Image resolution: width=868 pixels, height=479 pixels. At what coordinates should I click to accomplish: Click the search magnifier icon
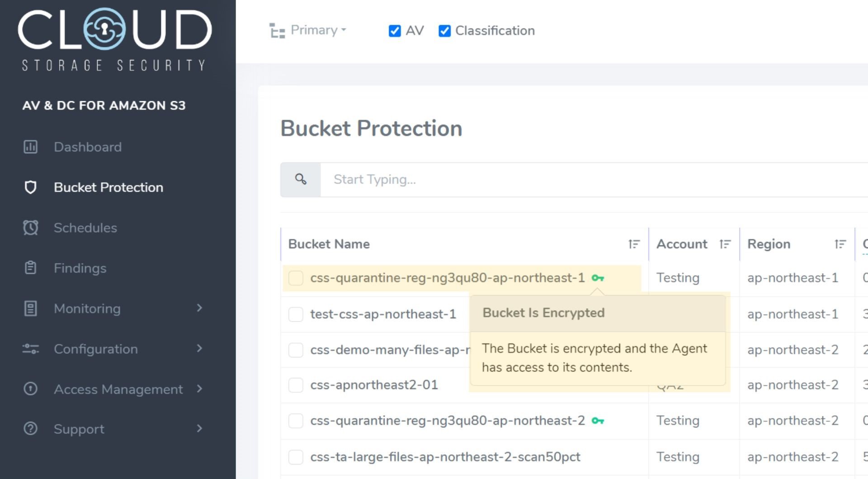pos(300,179)
